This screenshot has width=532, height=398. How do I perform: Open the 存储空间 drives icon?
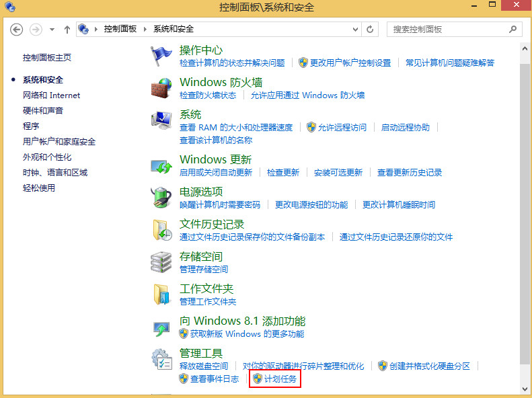[x=161, y=262]
